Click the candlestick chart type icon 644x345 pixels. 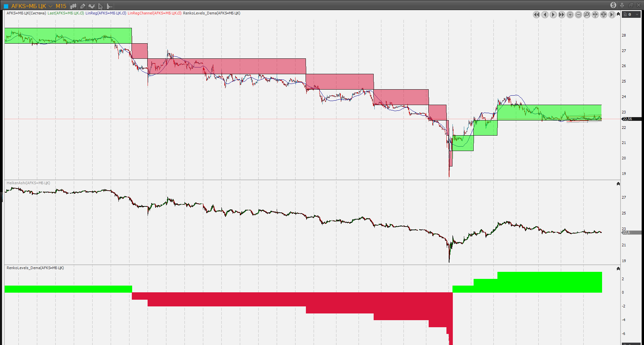[x=73, y=6]
